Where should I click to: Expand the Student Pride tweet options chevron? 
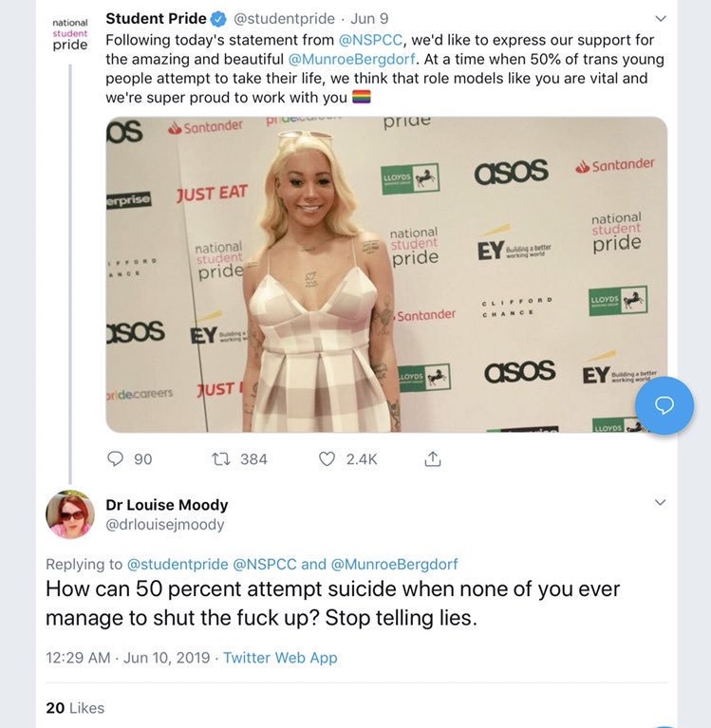(x=661, y=19)
